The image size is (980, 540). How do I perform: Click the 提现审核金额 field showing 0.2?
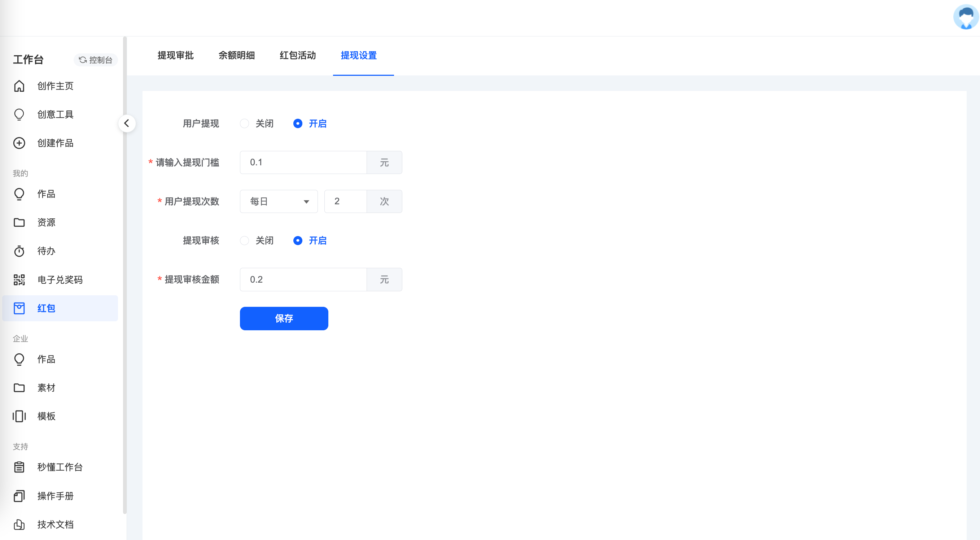tap(303, 279)
